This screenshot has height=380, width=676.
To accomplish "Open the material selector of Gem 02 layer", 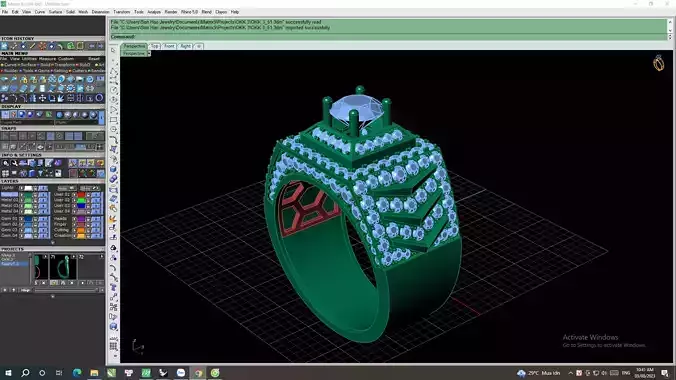I will (43, 224).
